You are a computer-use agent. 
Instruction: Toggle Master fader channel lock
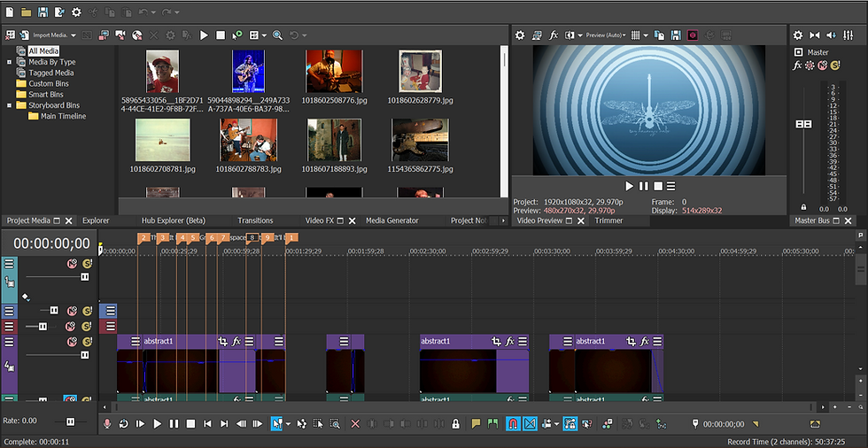pyautogui.click(x=804, y=207)
